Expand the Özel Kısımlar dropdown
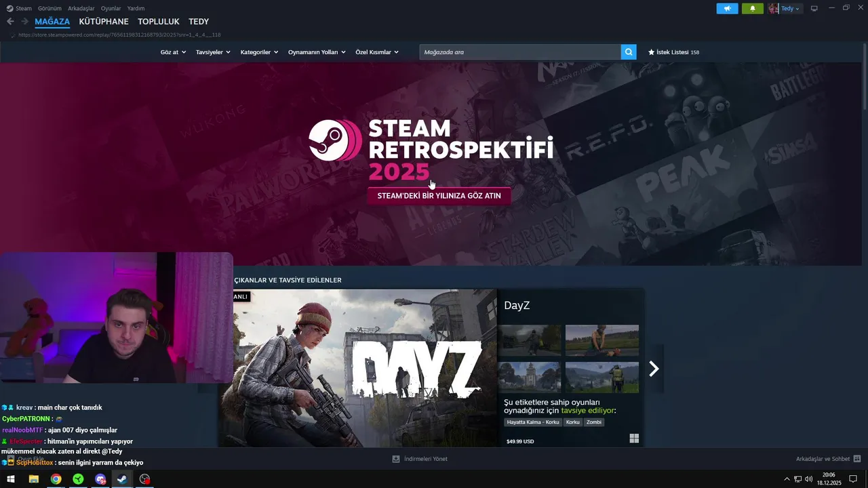Image resolution: width=868 pixels, height=488 pixels. [377, 52]
